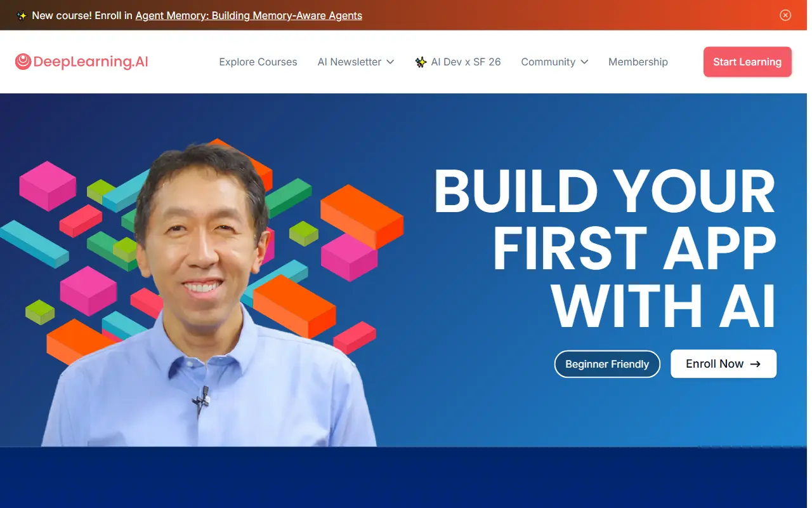
Task: Click the arrow icon inside Enroll Now
Action: 755,364
